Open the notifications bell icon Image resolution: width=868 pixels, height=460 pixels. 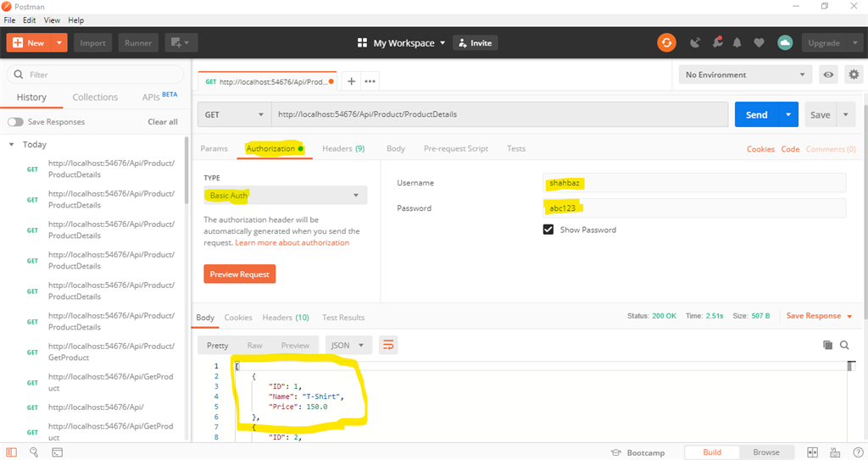[x=737, y=42]
